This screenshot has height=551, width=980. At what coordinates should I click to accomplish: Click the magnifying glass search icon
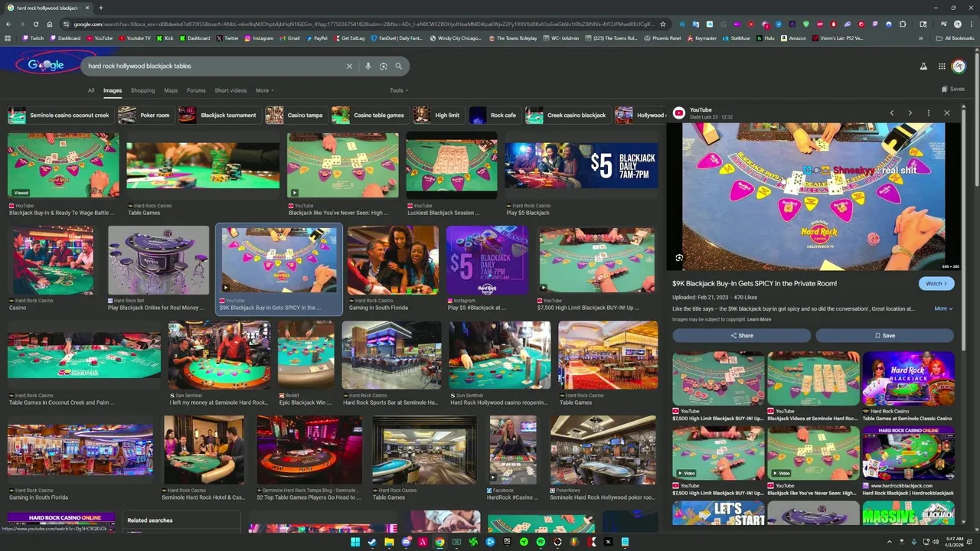[398, 66]
